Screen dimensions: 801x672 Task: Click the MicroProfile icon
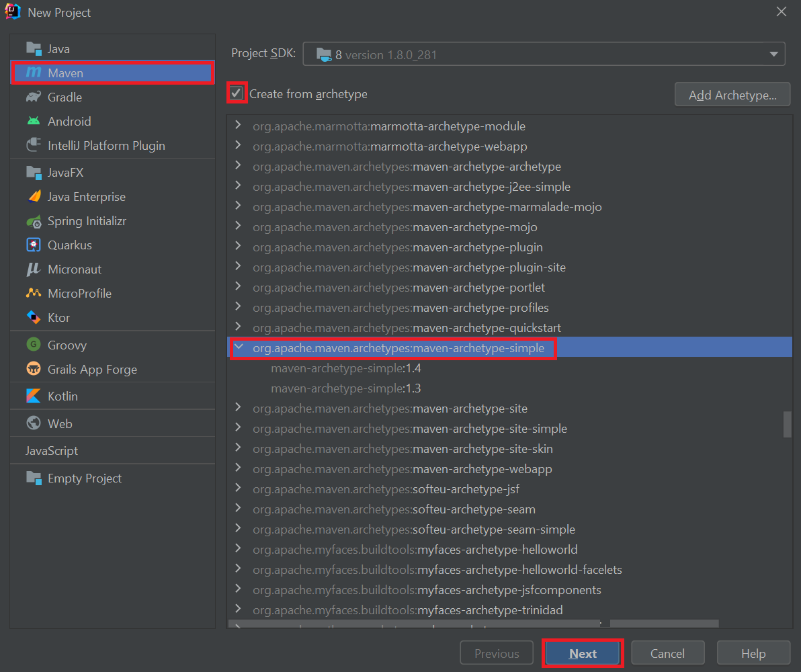pos(34,294)
